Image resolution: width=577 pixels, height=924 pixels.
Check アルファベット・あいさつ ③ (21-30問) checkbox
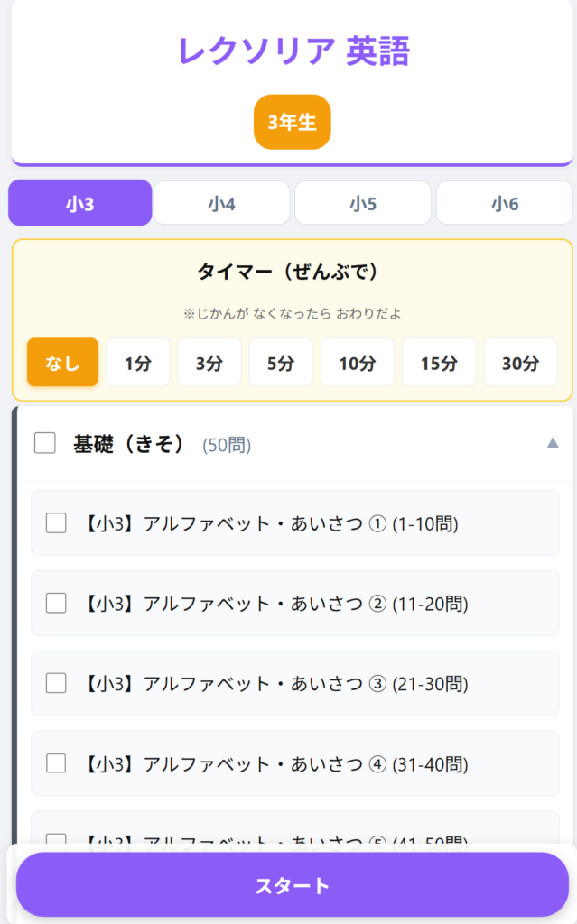(56, 683)
